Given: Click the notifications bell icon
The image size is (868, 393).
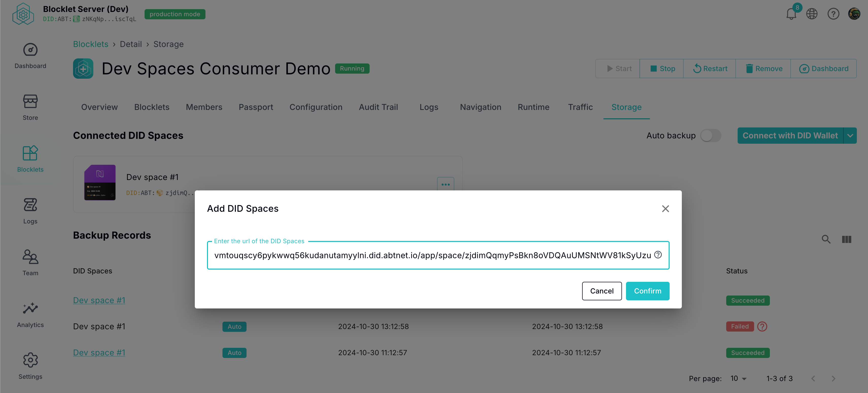Looking at the screenshot, I should 791,14.
